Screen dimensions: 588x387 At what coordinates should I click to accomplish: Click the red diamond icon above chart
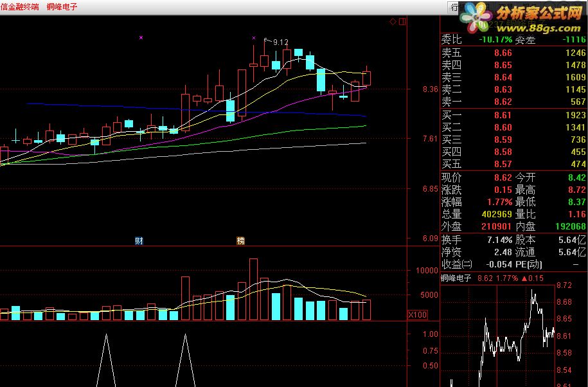(x=393, y=22)
